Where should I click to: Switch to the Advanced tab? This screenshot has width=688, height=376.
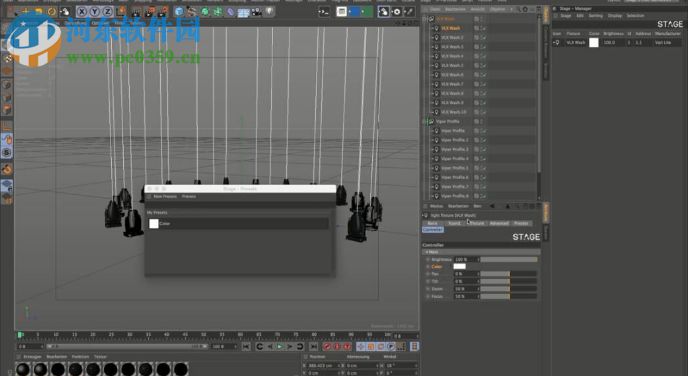499,223
